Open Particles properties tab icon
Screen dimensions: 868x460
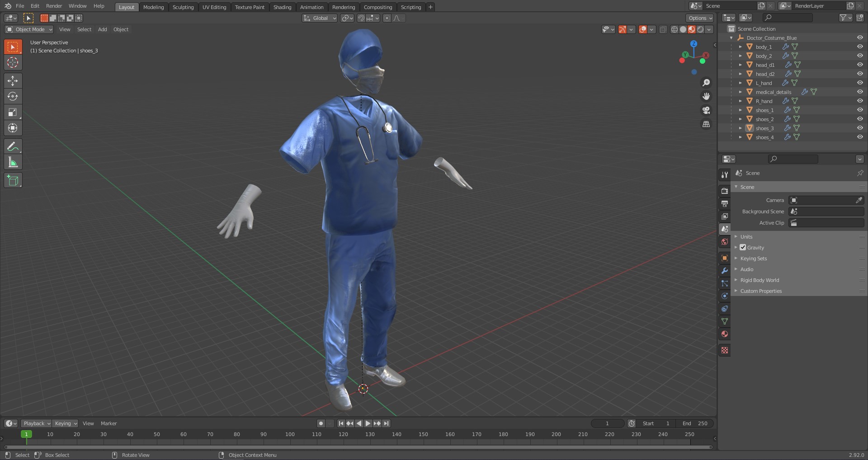pyautogui.click(x=725, y=283)
